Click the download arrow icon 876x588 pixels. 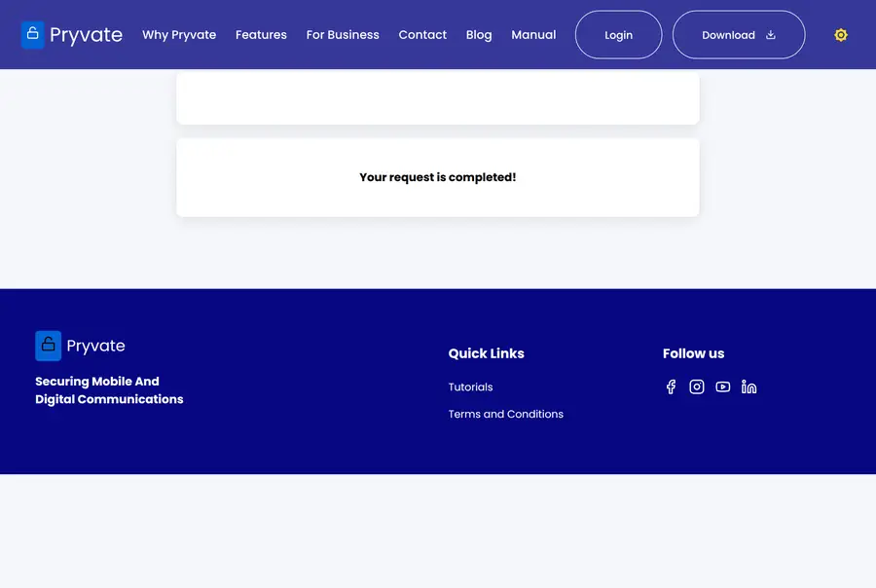[771, 35]
